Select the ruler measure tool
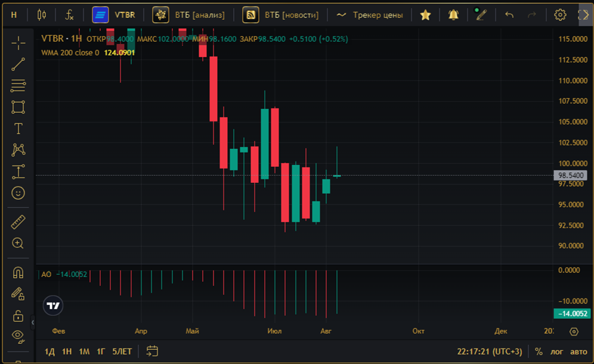This screenshot has height=364, width=594. [x=18, y=222]
